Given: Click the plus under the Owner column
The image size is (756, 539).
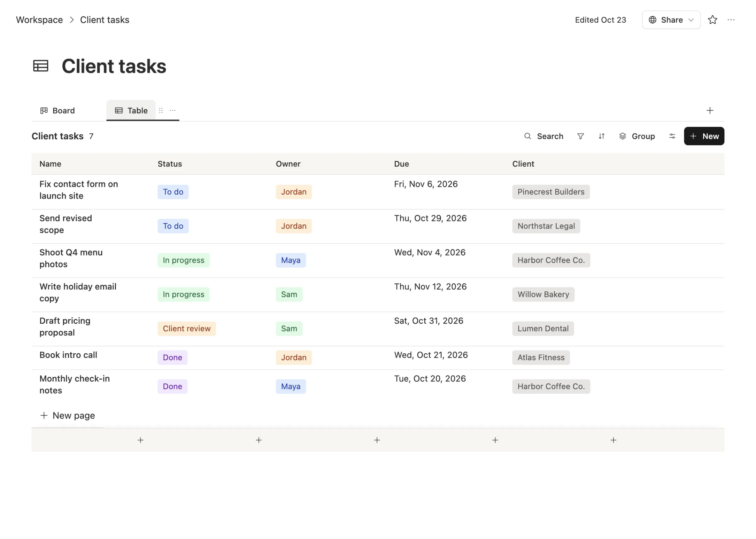Looking at the screenshot, I should (377, 440).
